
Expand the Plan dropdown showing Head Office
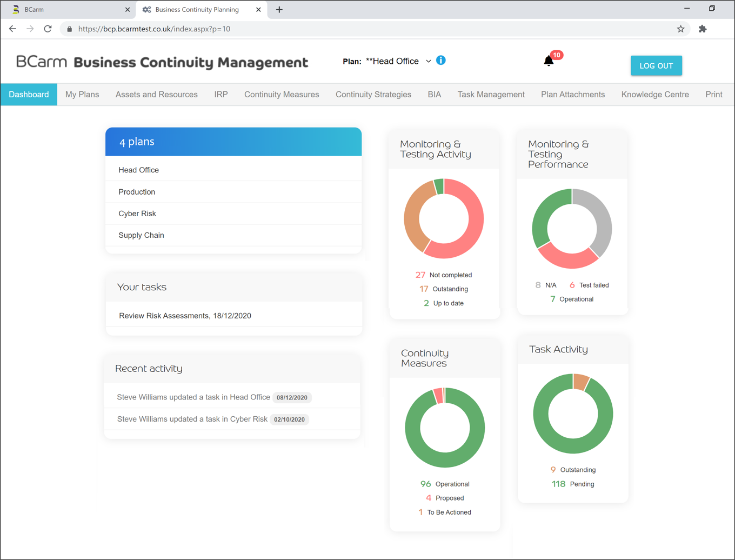(x=429, y=61)
